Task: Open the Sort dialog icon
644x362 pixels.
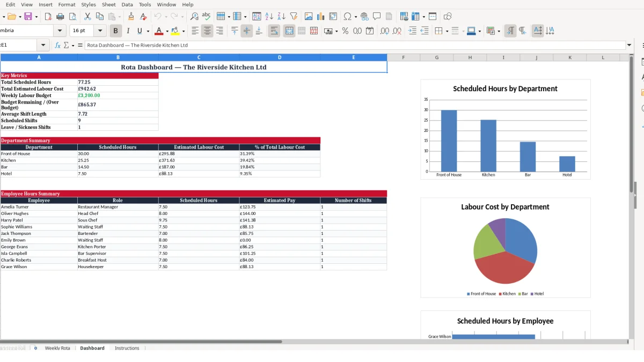Action: pos(257,17)
